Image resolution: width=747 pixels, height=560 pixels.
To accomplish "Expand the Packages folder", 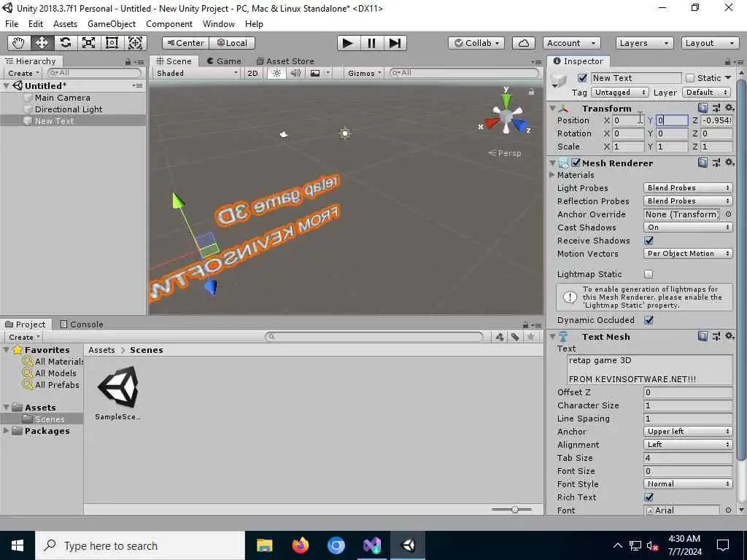I will click(x=6, y=430).
